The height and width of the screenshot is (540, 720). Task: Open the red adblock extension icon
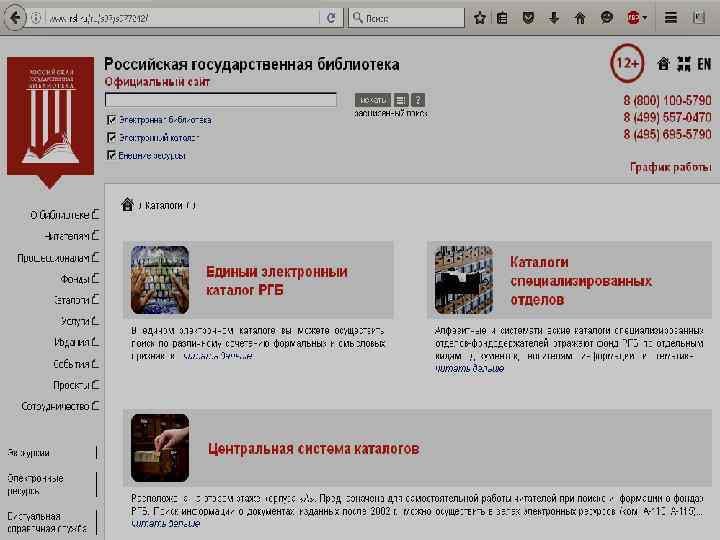point(633,18)
